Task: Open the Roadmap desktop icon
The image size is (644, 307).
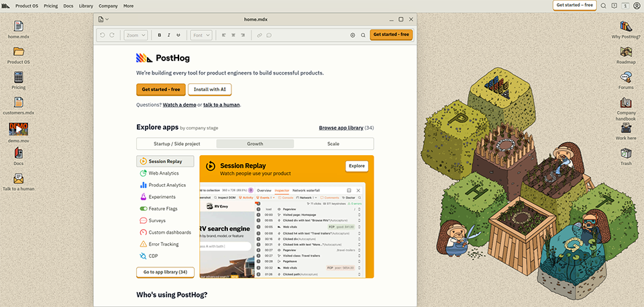Action: tap(626, 52)
